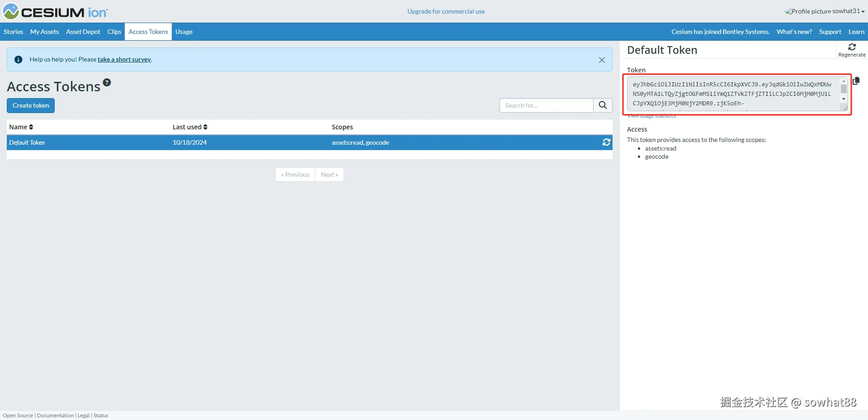Click the assets:read, geocode scopes cell

360,142
